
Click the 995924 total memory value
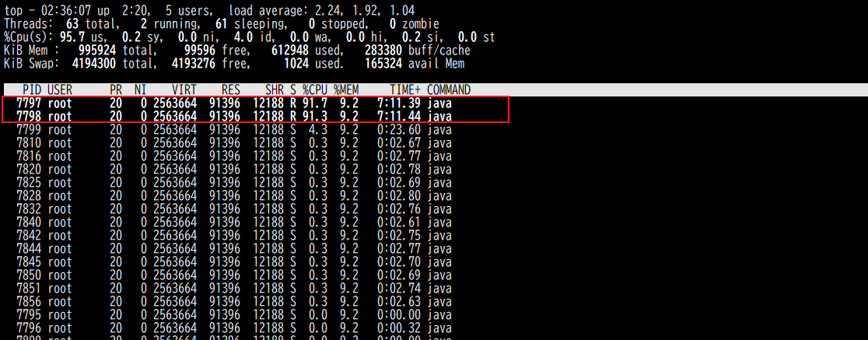pos(97,51)
